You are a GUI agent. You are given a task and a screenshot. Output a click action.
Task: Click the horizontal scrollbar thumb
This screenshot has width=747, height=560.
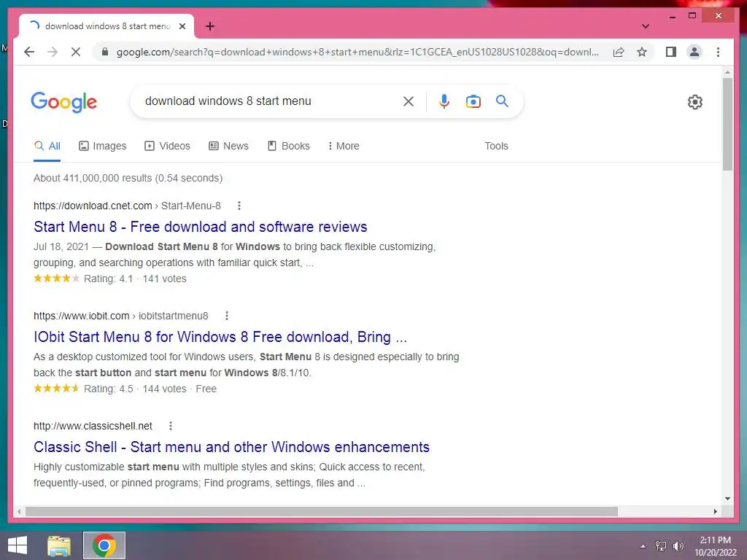321,511
